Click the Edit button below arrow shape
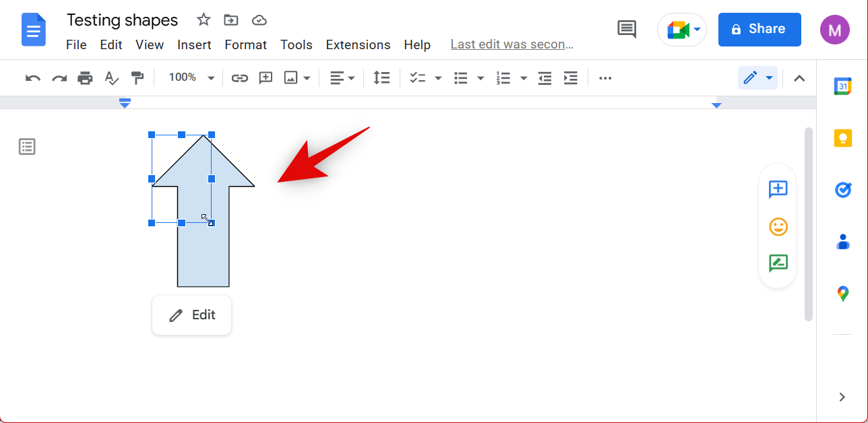 (x=192, y=315)
